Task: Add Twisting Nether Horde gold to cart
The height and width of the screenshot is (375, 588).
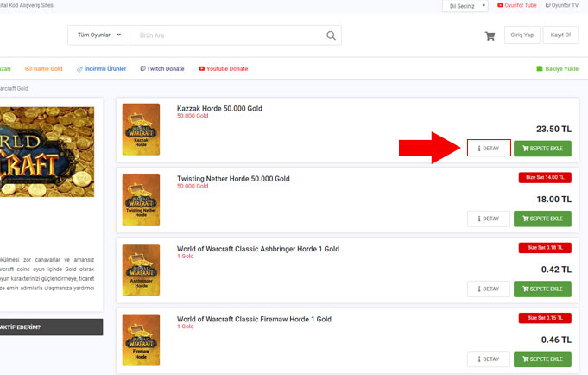Action: [x=542, y=219]
